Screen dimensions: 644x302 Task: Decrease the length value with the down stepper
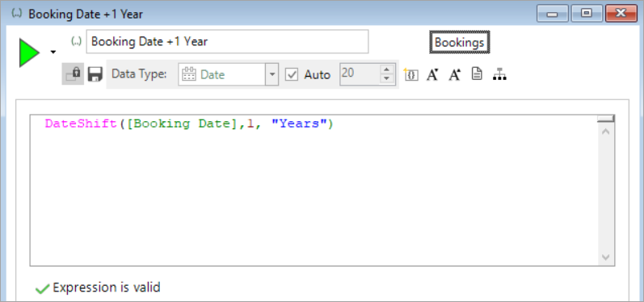[386, 79]
